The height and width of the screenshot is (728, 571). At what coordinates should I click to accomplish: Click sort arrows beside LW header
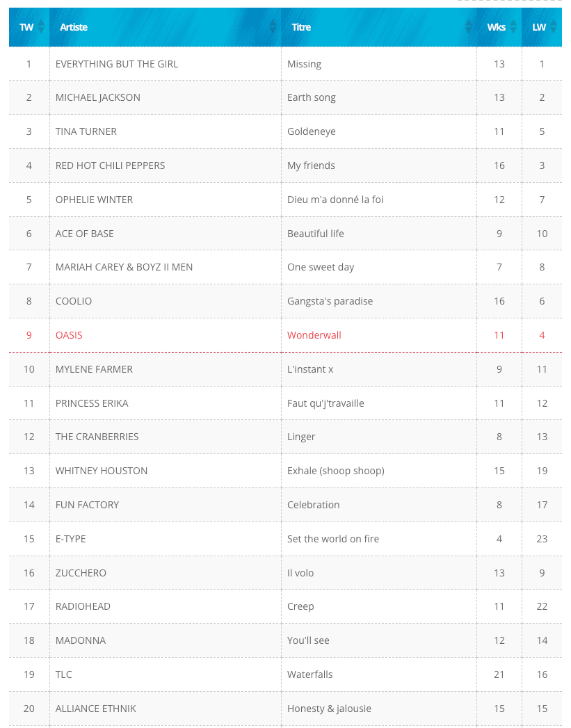(x=554, y=27)
